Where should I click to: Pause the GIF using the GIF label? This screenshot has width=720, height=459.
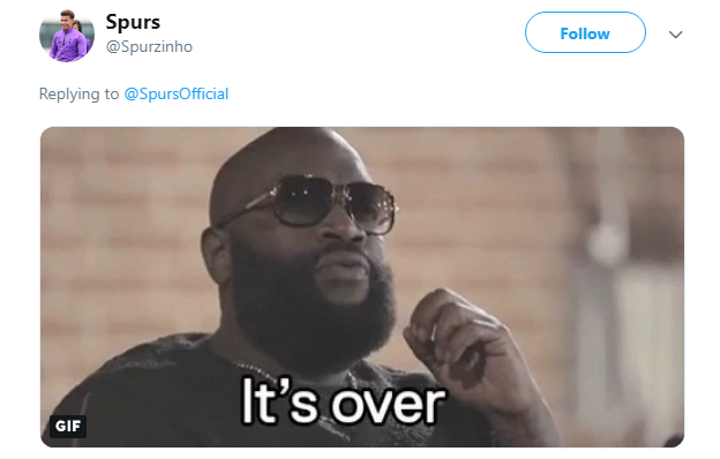68,426
